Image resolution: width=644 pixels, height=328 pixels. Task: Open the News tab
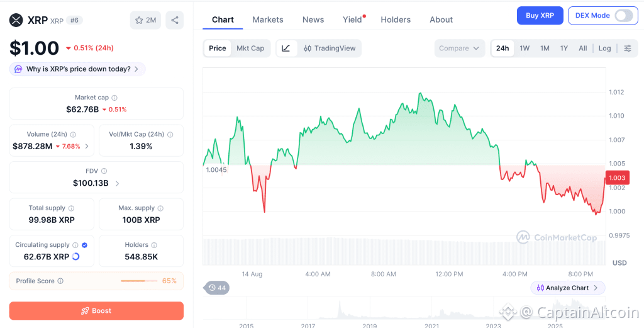313,20
